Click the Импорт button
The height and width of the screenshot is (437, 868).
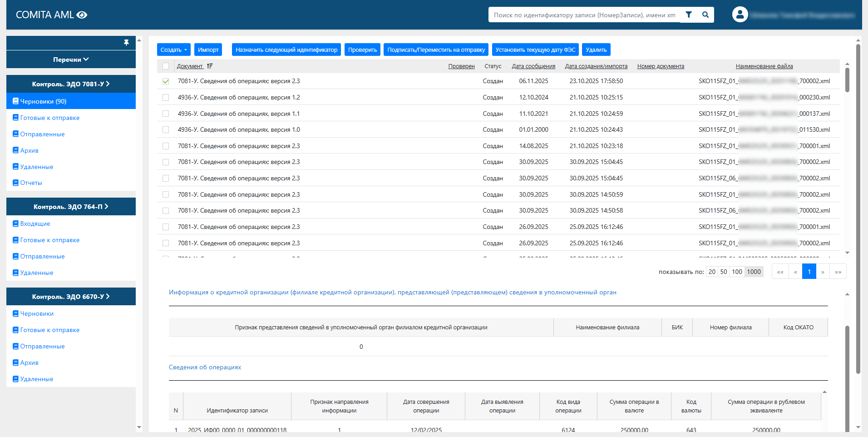[208, 50]
